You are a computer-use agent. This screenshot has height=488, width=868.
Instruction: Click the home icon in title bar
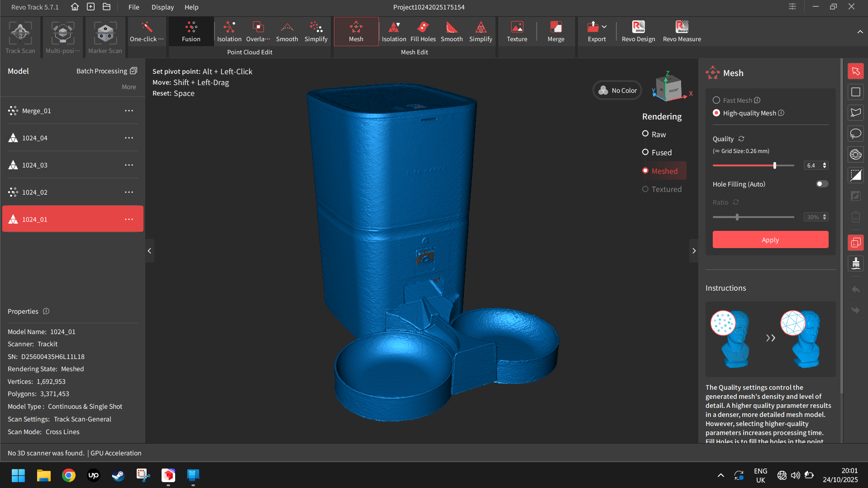(75, 7)
